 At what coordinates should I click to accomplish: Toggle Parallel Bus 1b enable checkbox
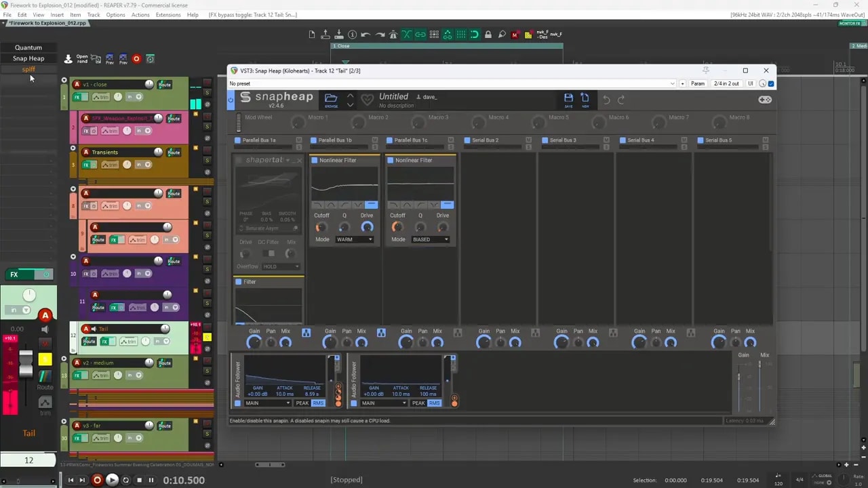tap(314, 140)
